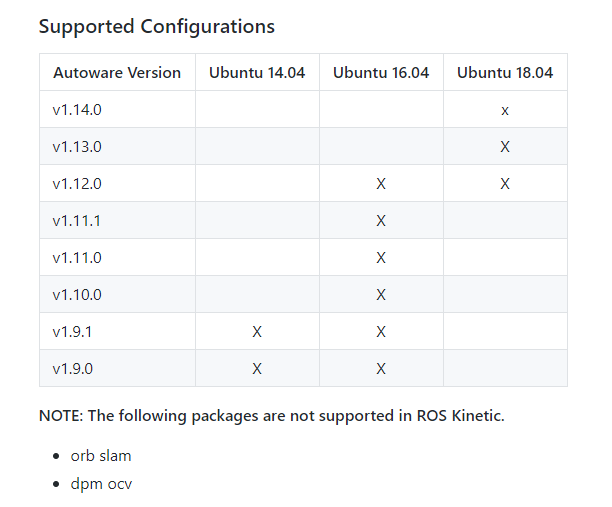The image size is (612, 507).
Task: Click v1.12.0's X under Ubuntu 16.04
Action: [381, 184]
